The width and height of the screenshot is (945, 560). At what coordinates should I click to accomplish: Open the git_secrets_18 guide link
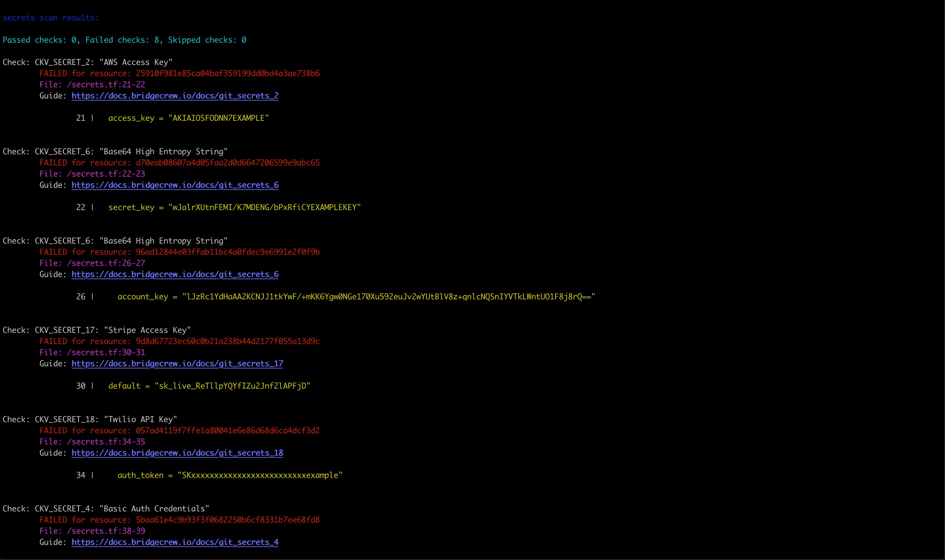(177, 453)
